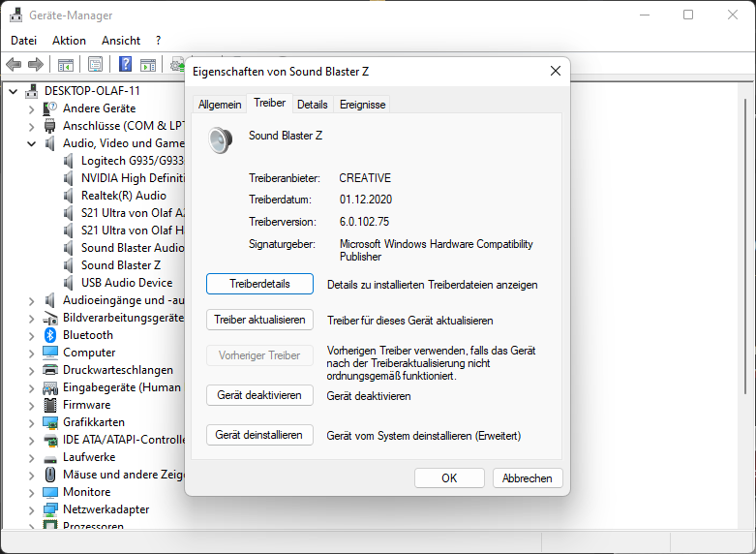
Task: Expand the Grafikkarten category chevron
Action: pyautogui.click(x=31, y=423)
